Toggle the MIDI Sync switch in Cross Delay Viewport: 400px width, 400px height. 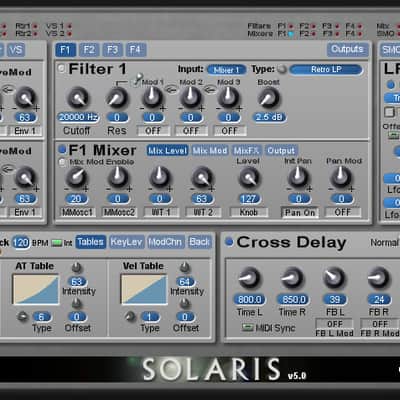pyautogui.click(x=247, y=327)
